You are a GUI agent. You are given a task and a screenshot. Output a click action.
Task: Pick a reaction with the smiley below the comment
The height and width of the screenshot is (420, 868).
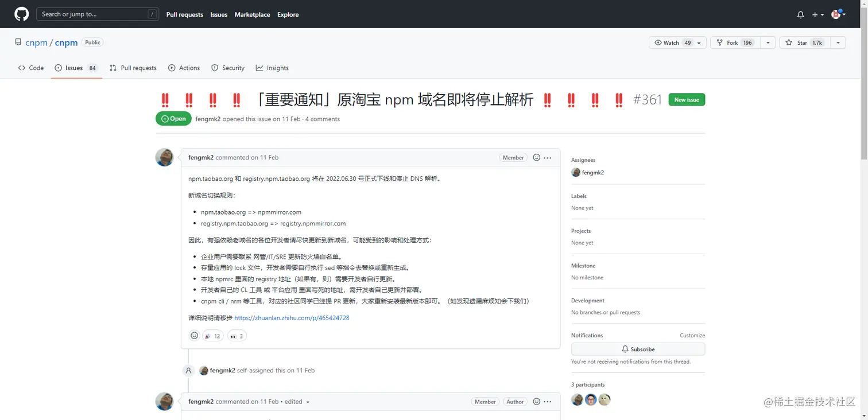[194, 336]
